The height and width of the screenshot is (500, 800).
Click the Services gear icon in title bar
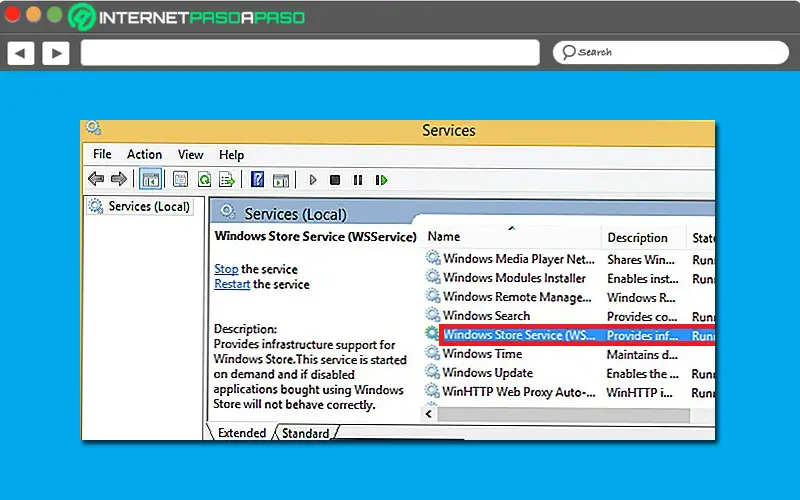pyautogui.click(x=93, y=128)
